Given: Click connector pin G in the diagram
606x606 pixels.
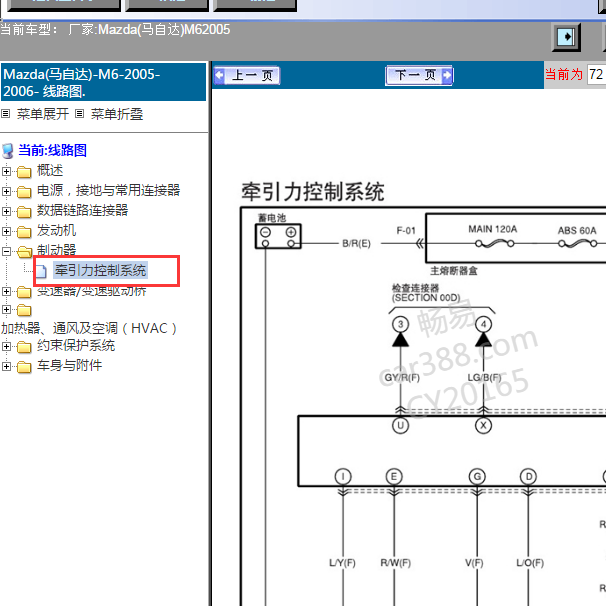Looking at the screenshot, I should click(477, 477).
